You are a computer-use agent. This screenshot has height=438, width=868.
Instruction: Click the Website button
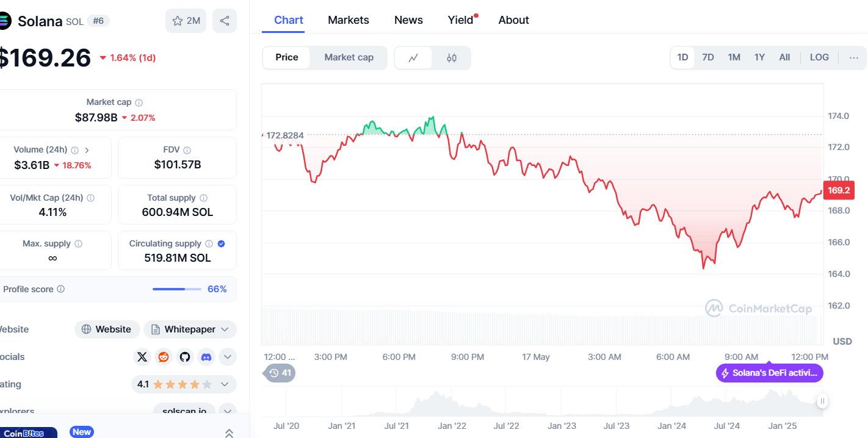[x=107, y=329]
